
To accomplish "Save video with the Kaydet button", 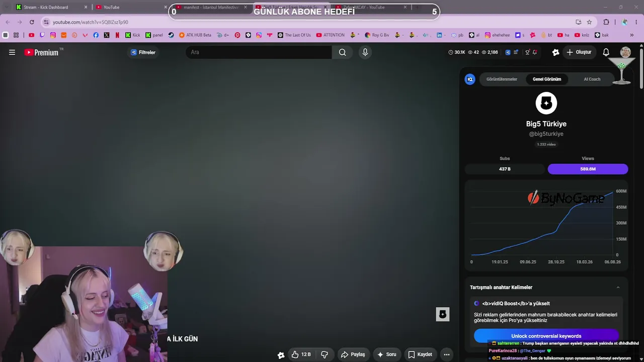I will (x=420, y=354).
